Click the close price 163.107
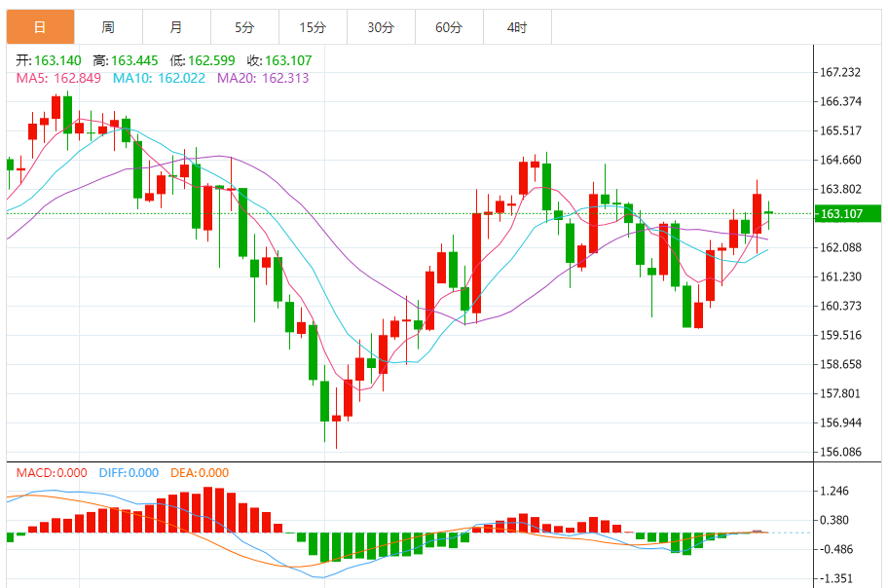The height and width of the screenshot is (588, 888). (x=288, y=60)
